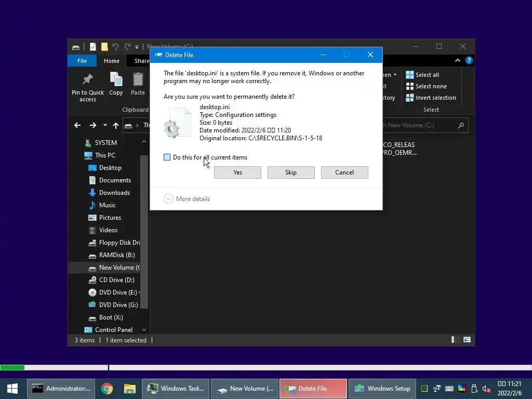Click Undo icon in title bar

click(x=115, y=46)
